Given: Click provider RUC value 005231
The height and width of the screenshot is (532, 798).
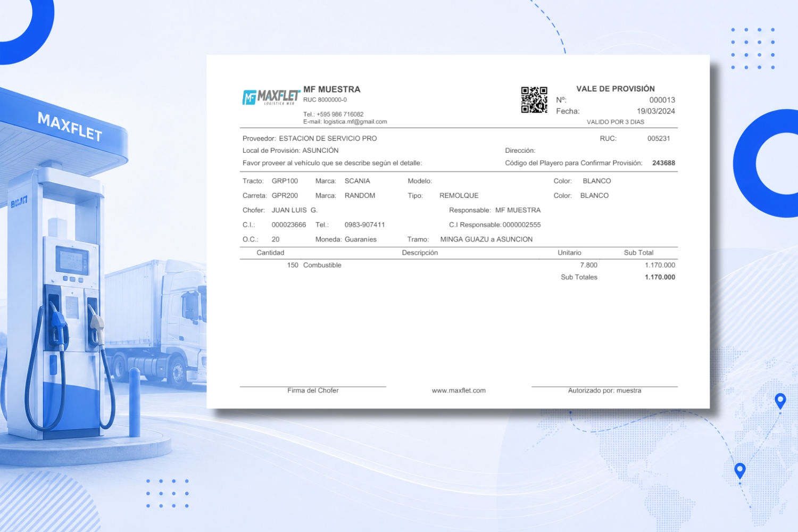Looking at the screenshot, I should [x=659, y=138].
